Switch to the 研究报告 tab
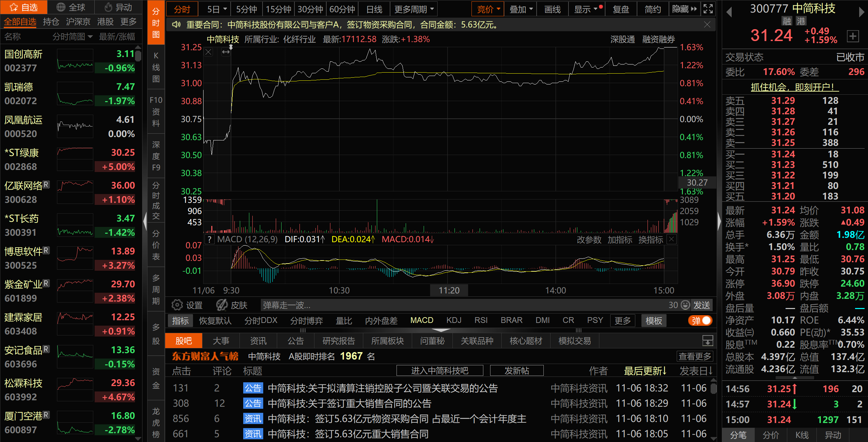The image size is (868, 442). pos(339,341)
